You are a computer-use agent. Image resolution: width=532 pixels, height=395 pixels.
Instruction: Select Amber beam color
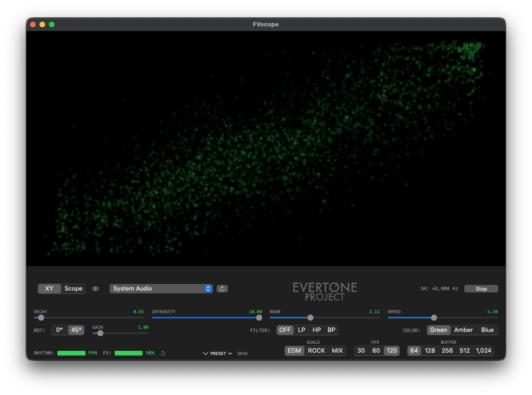pos(463,330)
